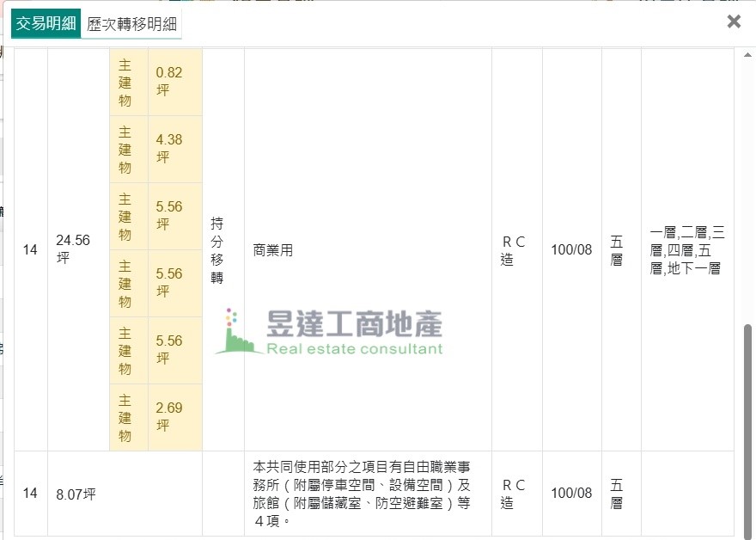
Task: Select the 0.82 坪 area cell
Action: 169,82
